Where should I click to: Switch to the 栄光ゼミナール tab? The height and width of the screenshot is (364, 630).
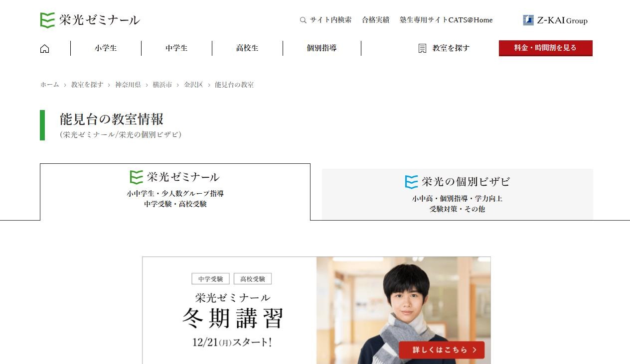pos(175,192)
